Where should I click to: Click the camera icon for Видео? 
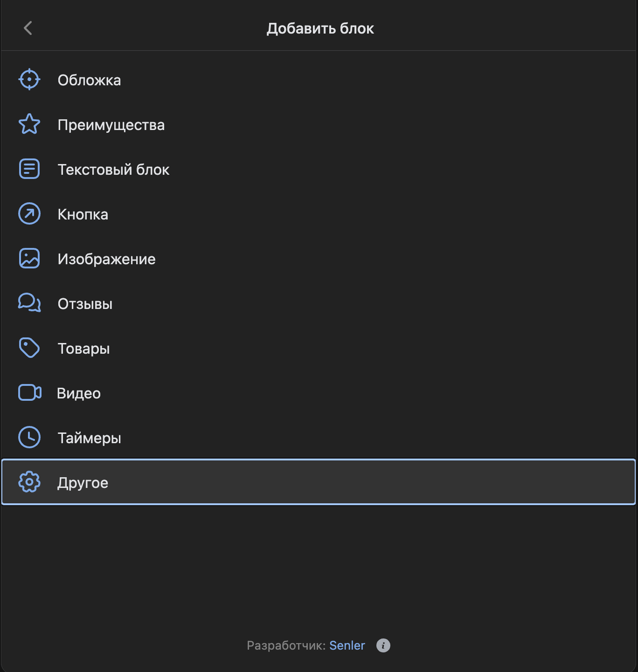[x=30, y=393]
